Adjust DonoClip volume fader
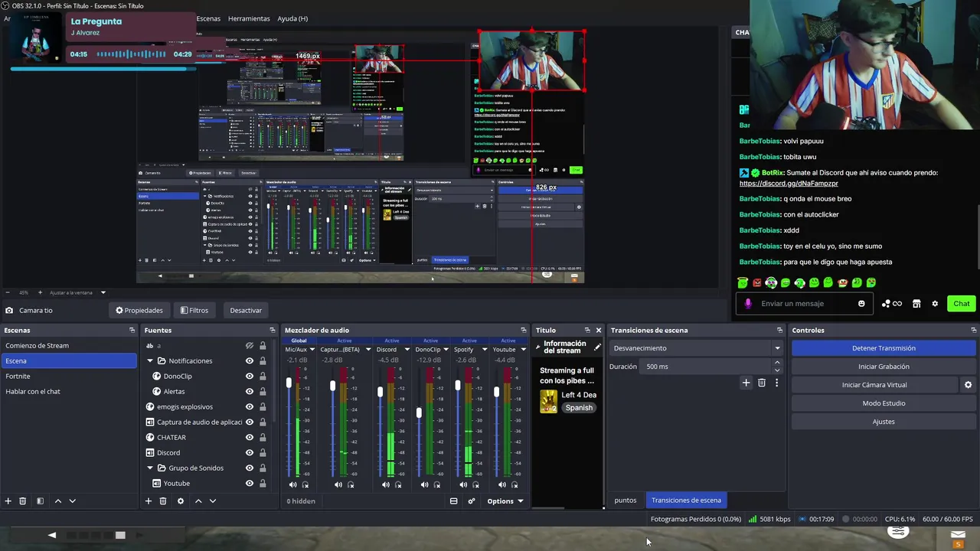Viewport: 980px width, 551px height. point(419,413)
